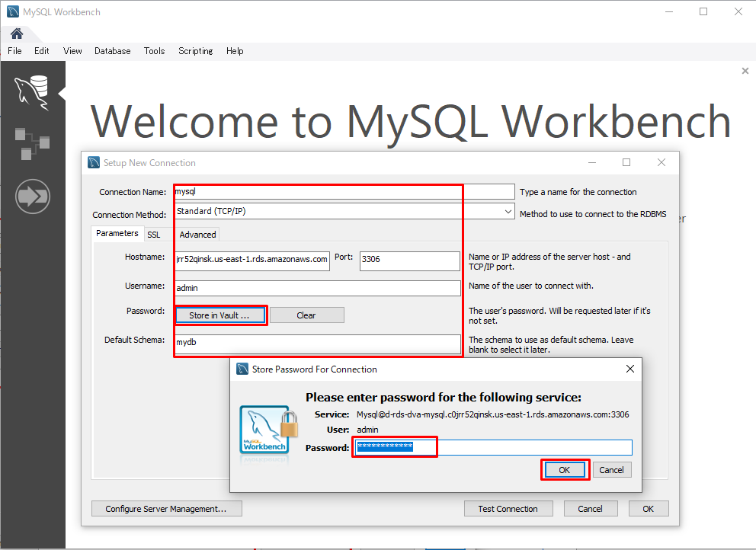
Task: Click the Default Schema text field
Action: coord(317,344)
